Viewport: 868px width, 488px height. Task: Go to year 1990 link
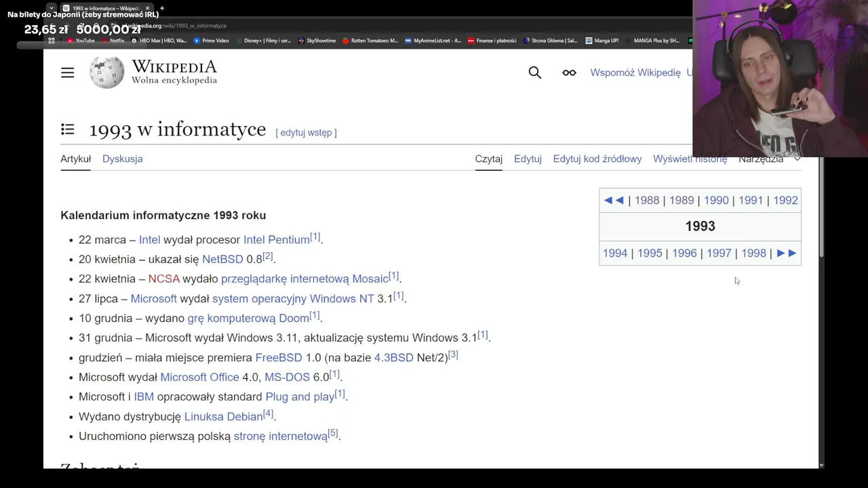pyautogui.click(x=716, y=200)
